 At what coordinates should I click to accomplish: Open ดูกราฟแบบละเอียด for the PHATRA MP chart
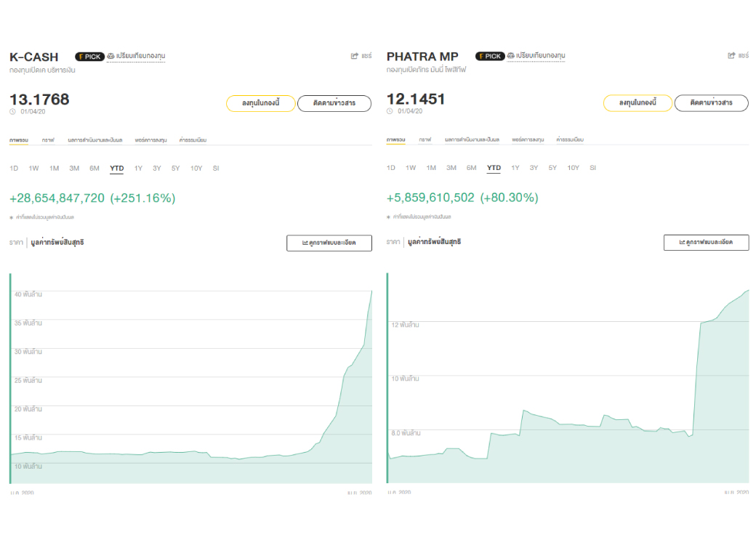pyautogui.click(x=706, y=243)
